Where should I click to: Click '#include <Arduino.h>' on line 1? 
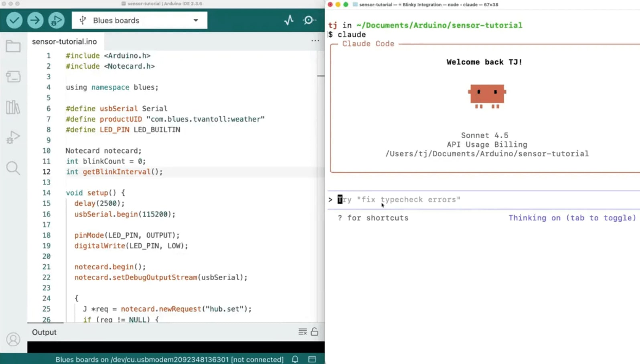click(x=108, y=56)
